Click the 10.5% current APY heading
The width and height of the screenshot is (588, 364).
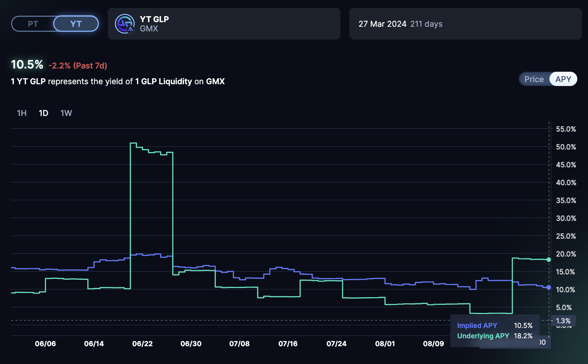pyautogui.click(x=27, y=65)
